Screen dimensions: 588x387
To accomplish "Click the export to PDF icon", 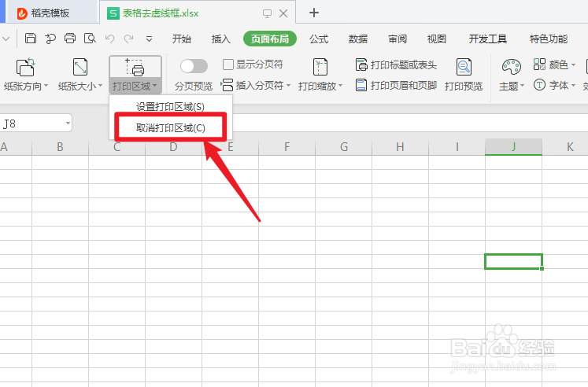I will pos(50,39).
